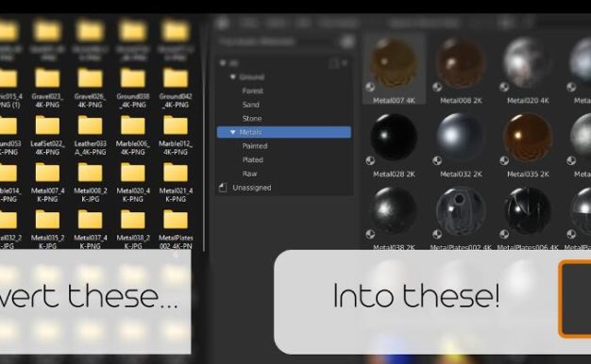Select the Metal028 2K material asset

tap(394, 145)
